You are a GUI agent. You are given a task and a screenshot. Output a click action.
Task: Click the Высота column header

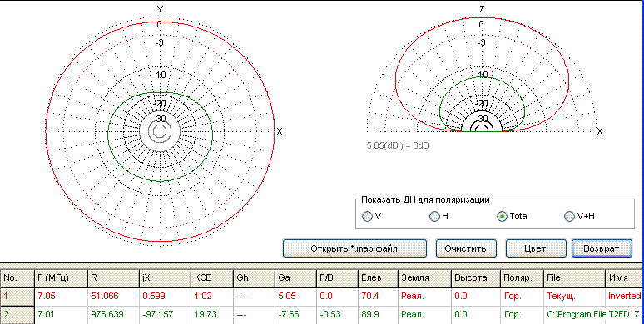click(476, 278)
